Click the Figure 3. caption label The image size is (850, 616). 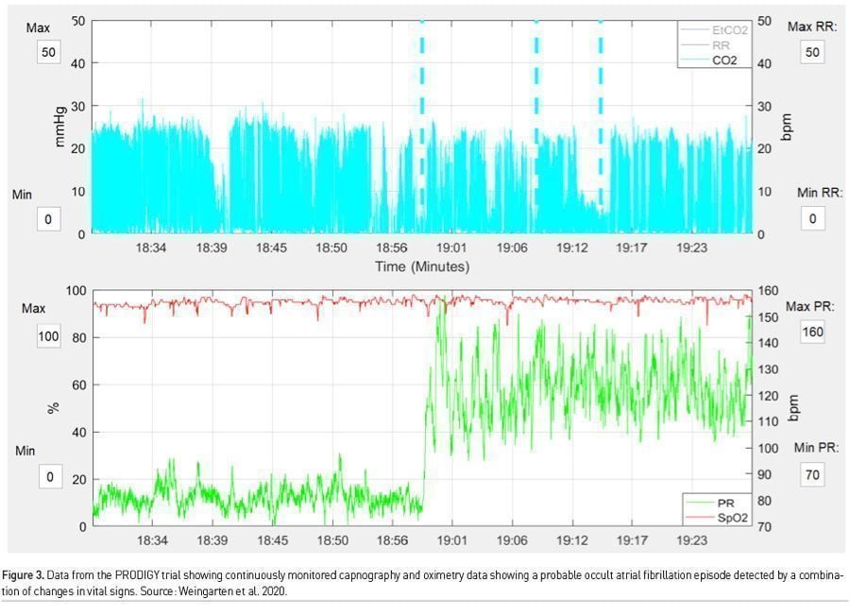23,575
